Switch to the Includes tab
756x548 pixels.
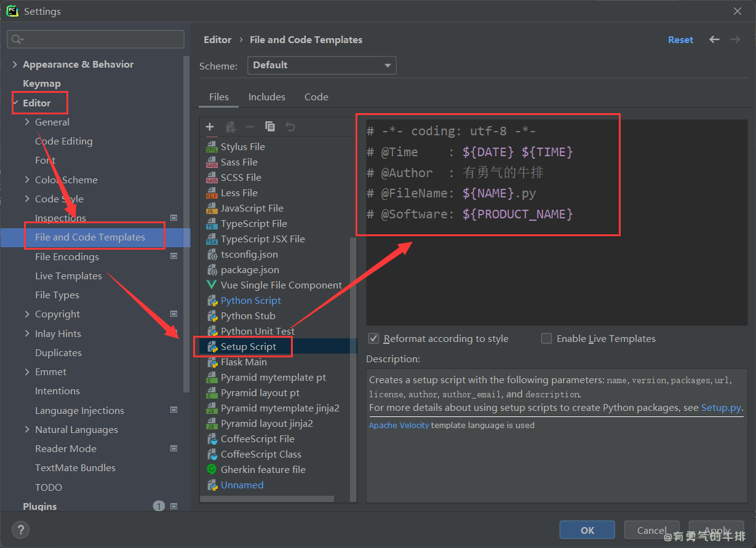[266, 97]
